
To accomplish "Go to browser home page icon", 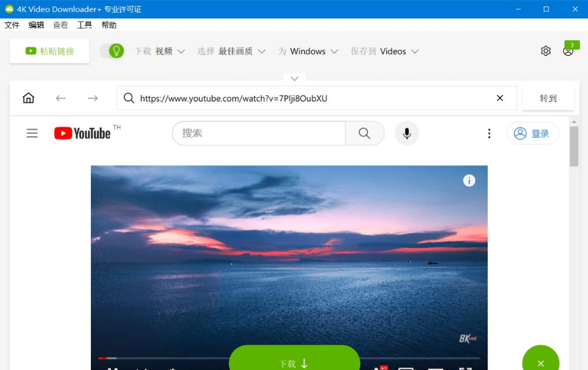I will point(28,98).
